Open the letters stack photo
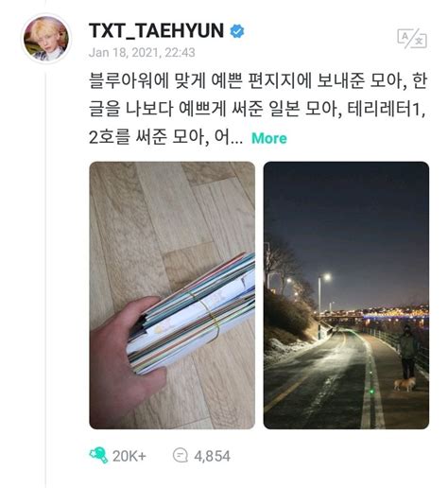Screen dimensions: 448x488 [172, 295]
